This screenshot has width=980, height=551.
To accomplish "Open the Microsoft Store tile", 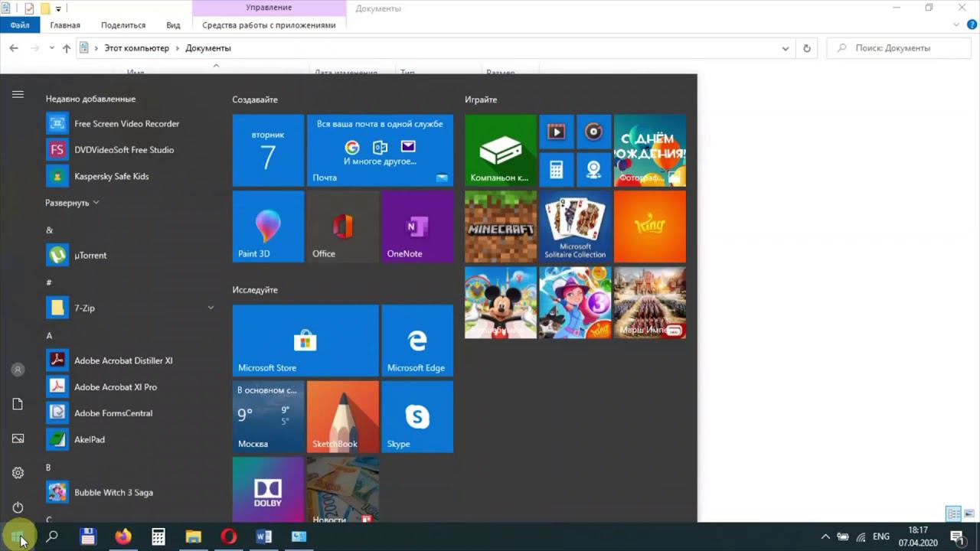I will click(x=305, y=341).
